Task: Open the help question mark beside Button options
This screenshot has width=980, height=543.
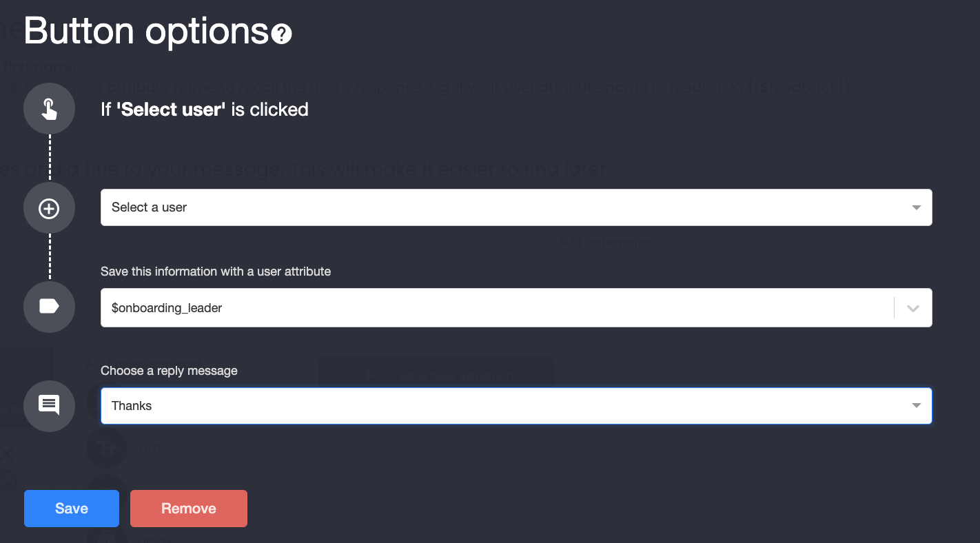Action: click(282, 34)
